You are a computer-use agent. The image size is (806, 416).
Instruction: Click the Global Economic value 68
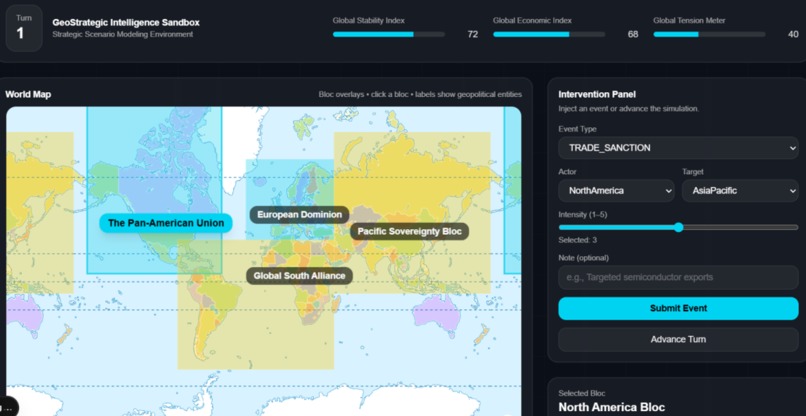(633, 34)
